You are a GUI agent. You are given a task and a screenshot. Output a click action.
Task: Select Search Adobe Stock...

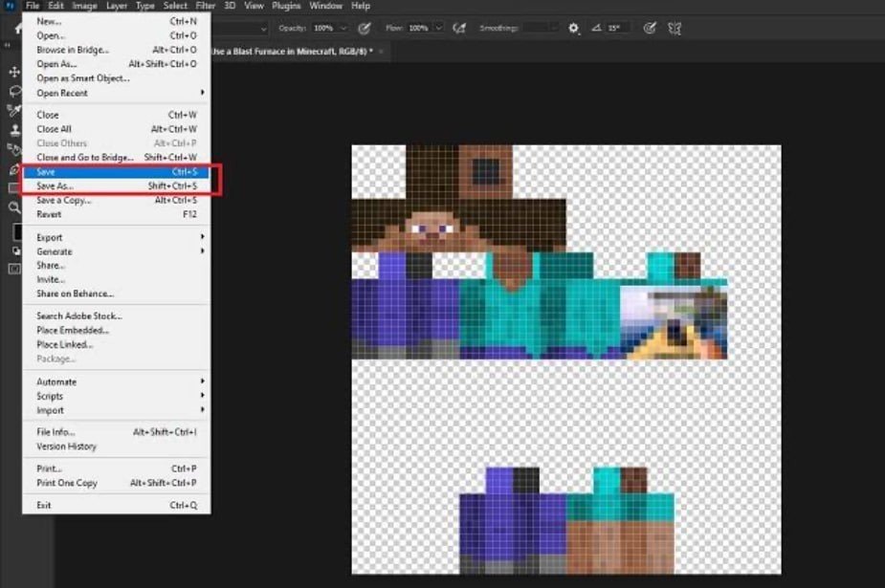click(x=117, y=316)
